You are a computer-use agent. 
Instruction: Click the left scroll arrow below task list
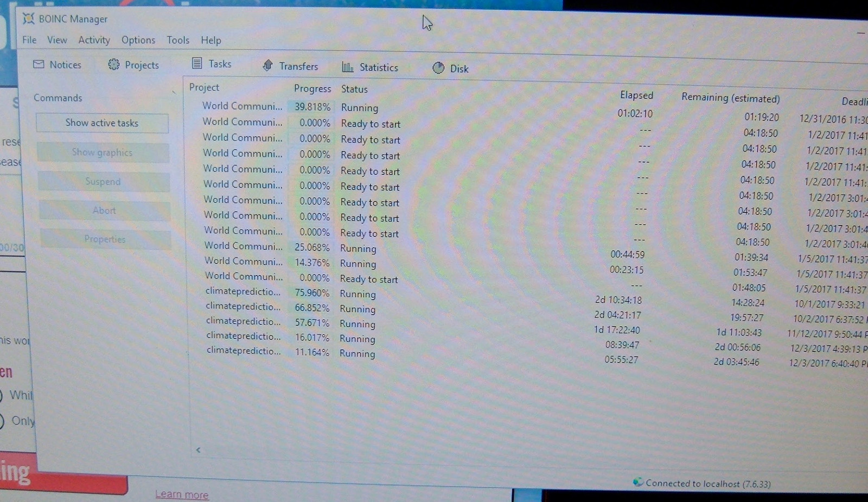point(199,449)
